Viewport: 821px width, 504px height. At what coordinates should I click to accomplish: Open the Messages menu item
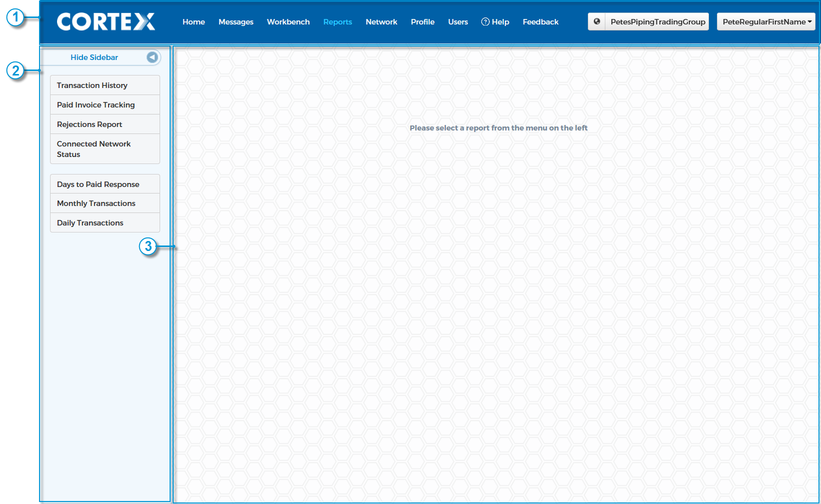click(236, 22)
